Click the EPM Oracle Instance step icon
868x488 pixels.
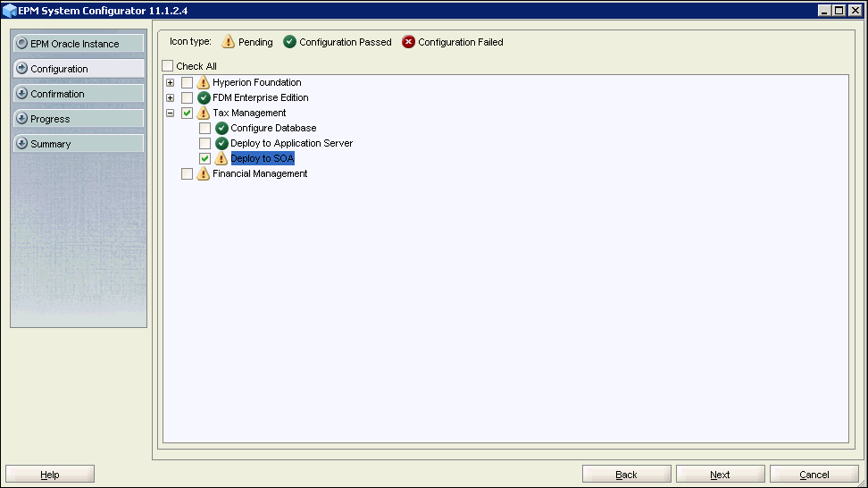pos(22,43)
